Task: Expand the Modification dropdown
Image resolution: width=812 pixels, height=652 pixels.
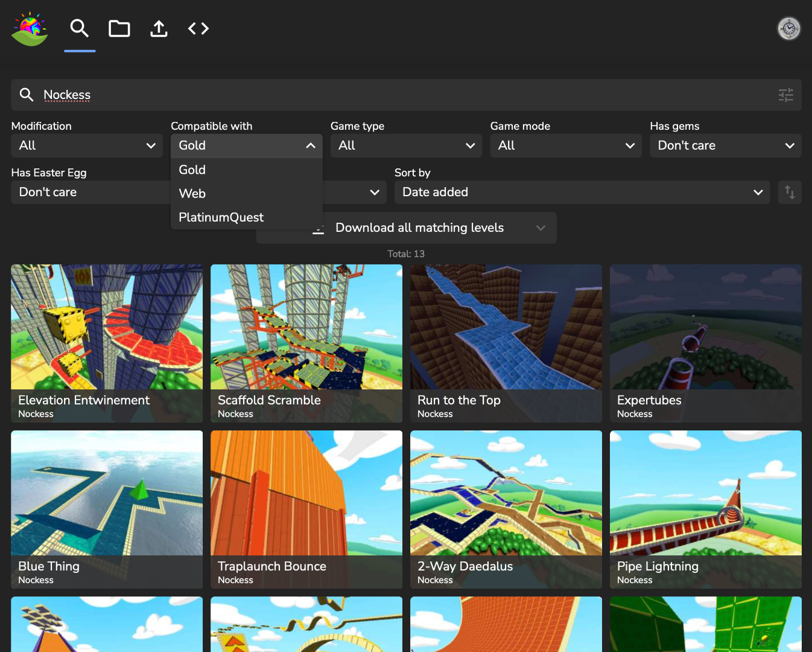Action: [87, 145]
